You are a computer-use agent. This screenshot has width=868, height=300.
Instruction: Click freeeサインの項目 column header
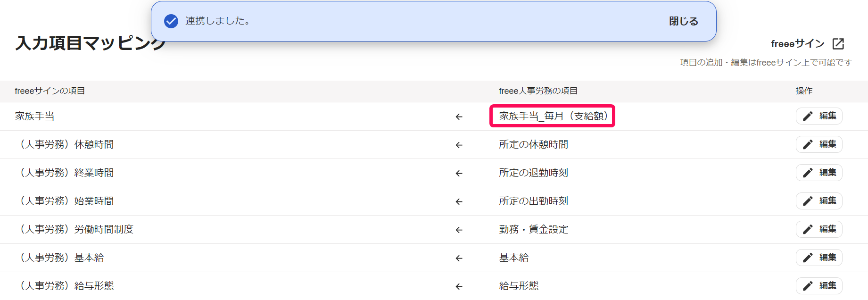[x=50, y=91]
